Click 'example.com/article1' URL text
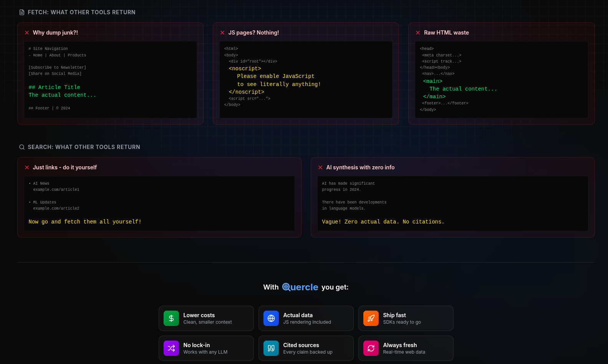608x364 pixels. click(x=56, y=190)
